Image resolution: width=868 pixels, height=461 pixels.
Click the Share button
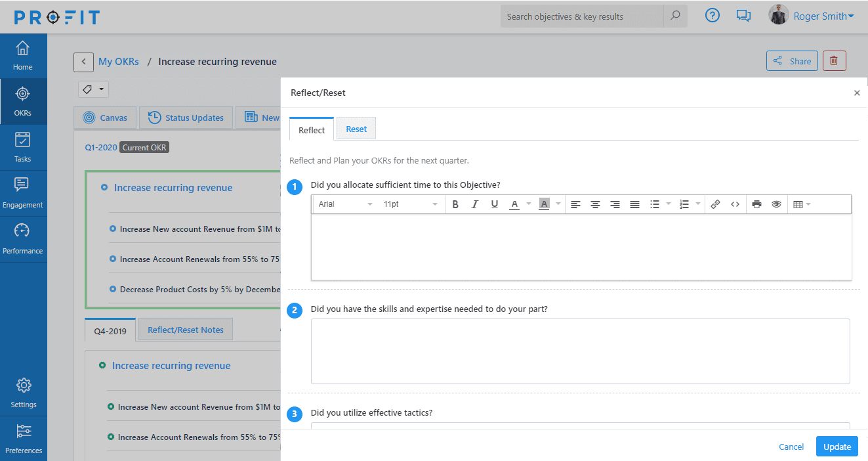792,60
